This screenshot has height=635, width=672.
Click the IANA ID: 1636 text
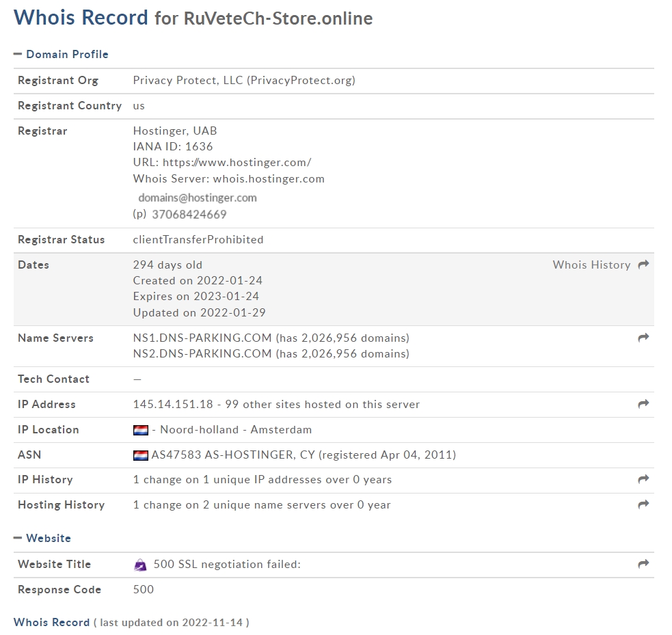(173, 146)
